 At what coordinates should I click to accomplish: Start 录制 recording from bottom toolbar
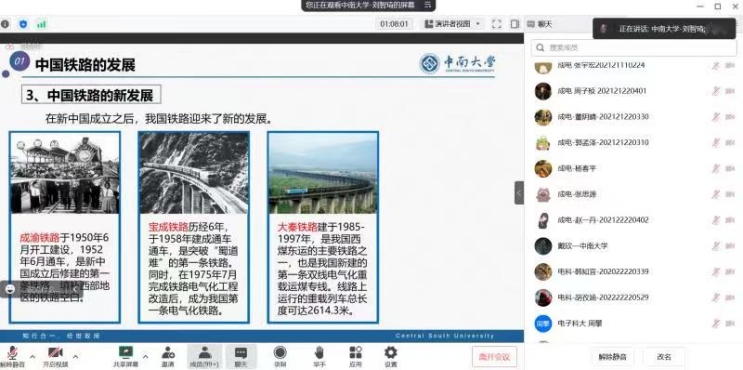[x=280, y=356]
